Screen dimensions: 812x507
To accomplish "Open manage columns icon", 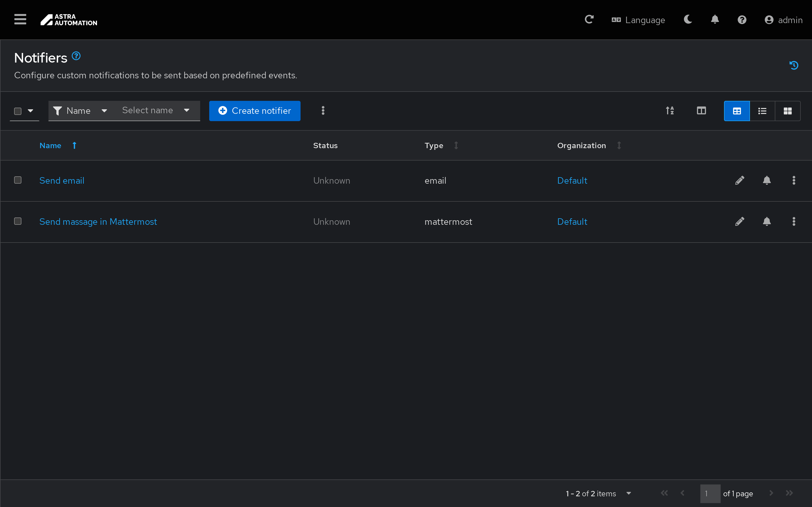I will click(701, 111).
